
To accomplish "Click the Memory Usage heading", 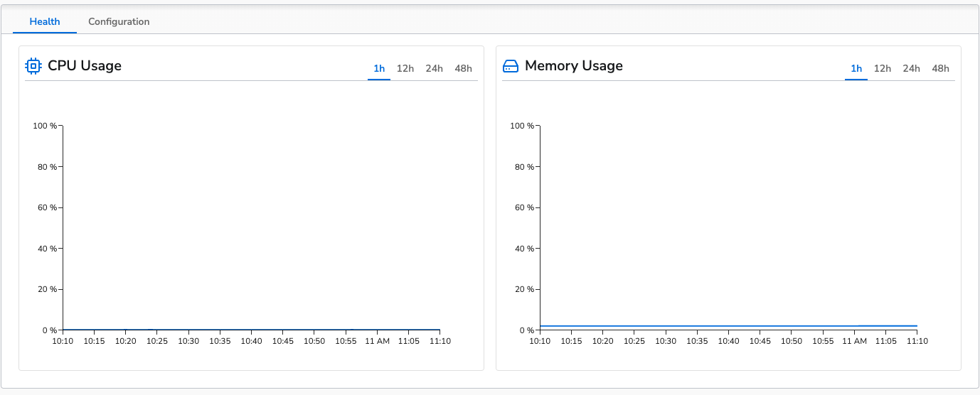I will (x=574, y=66).
